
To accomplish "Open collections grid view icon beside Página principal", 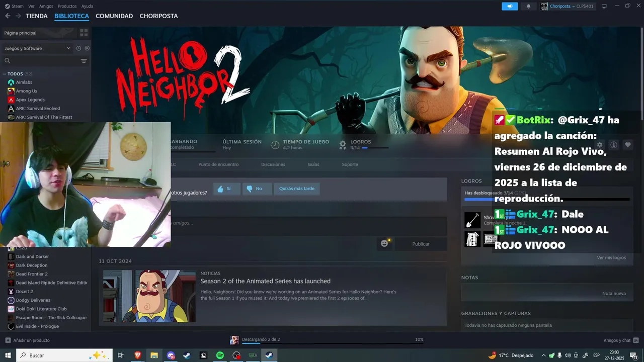I will (x=84, y=33).
